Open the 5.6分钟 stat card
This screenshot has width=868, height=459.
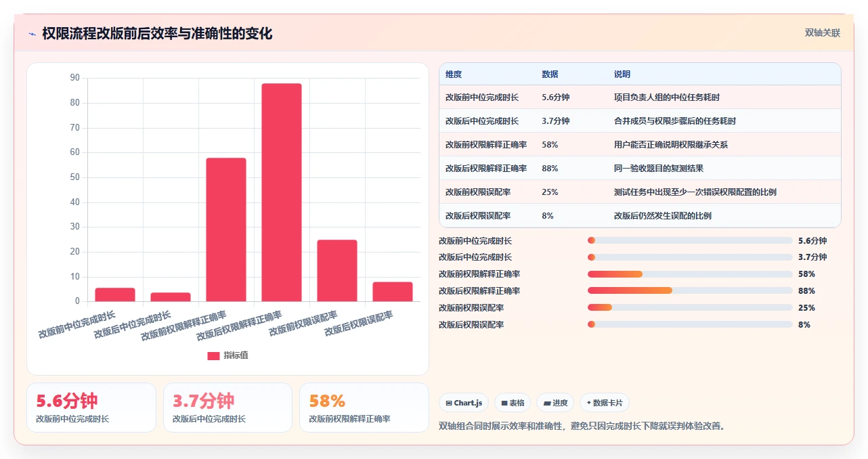(91, 408)
